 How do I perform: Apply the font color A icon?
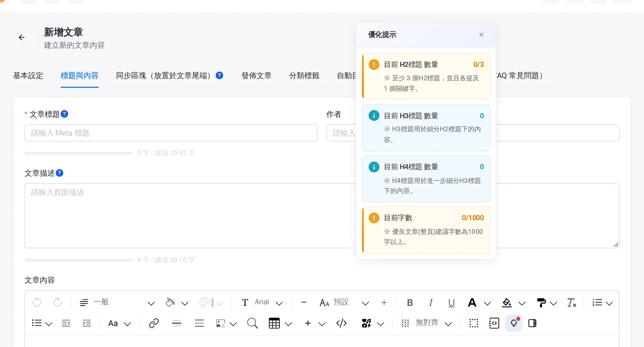pos(472,303)
